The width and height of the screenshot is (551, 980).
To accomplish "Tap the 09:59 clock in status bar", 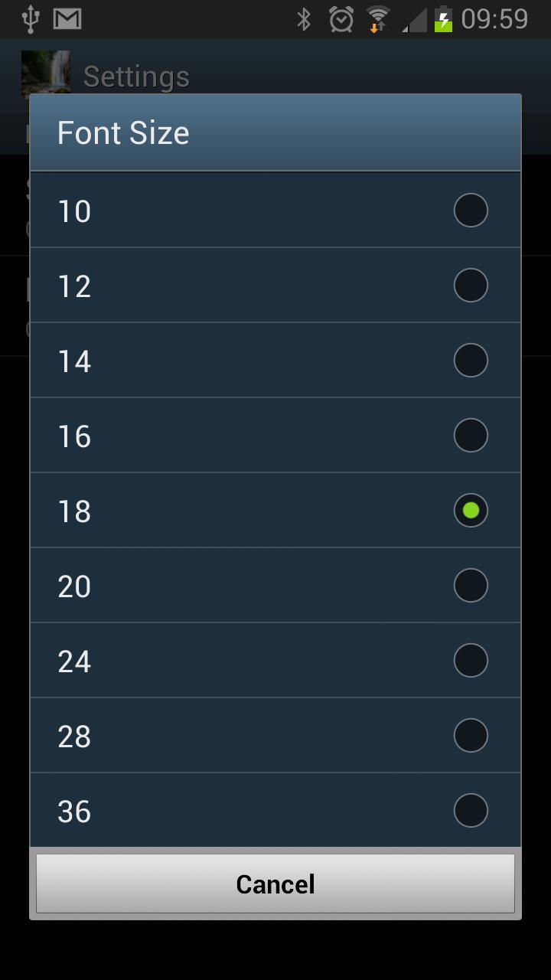I will [494, 18].
